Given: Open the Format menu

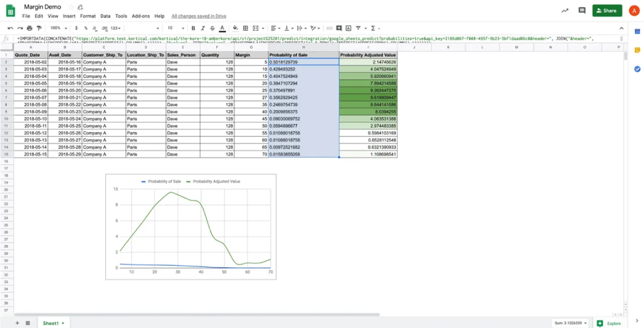Looking at the screenshot, I should [88, 16].
